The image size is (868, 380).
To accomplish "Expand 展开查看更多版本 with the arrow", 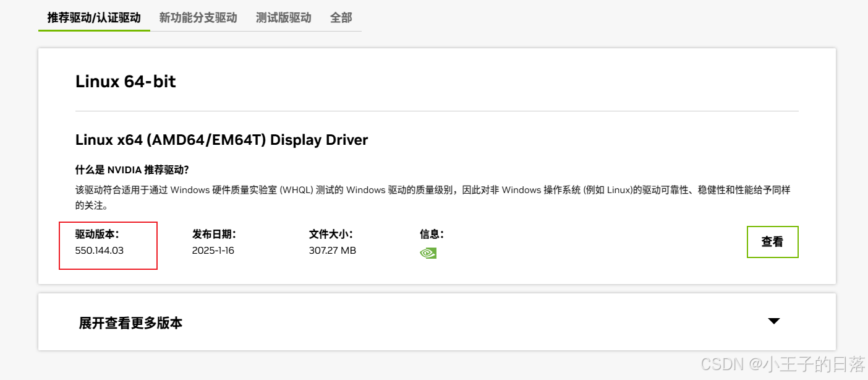I will pos(773,321).
